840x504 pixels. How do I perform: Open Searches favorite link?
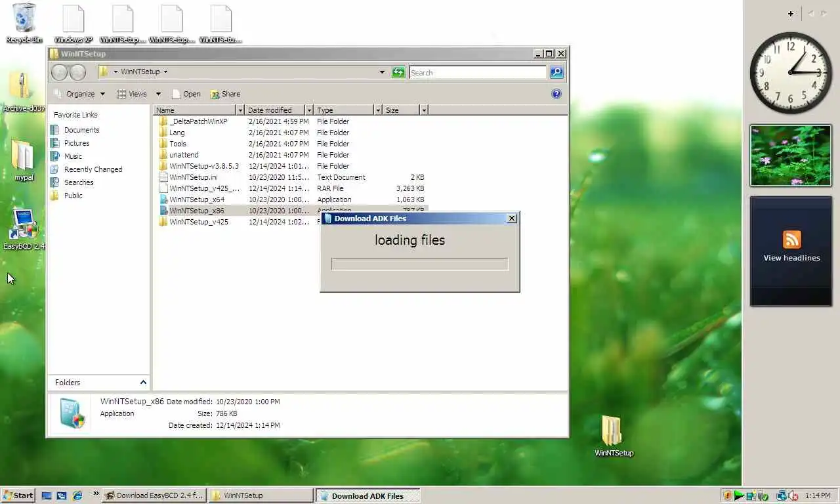(72, 182)
